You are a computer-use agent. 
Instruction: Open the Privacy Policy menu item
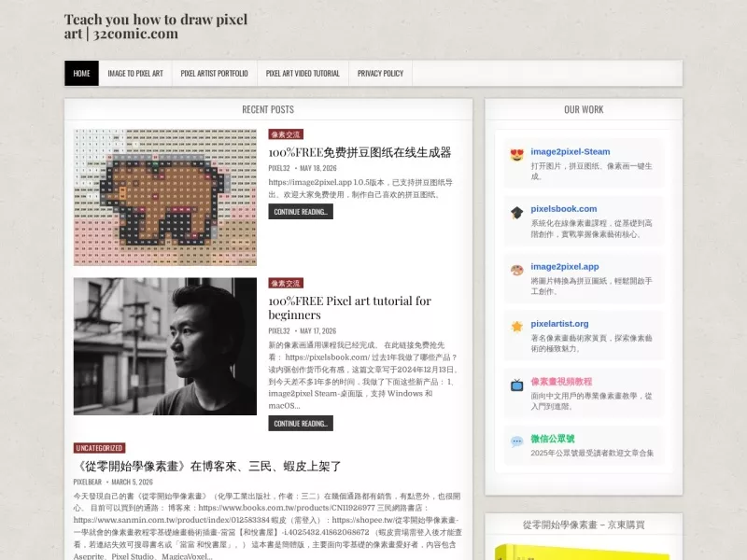tap(380, 74)
